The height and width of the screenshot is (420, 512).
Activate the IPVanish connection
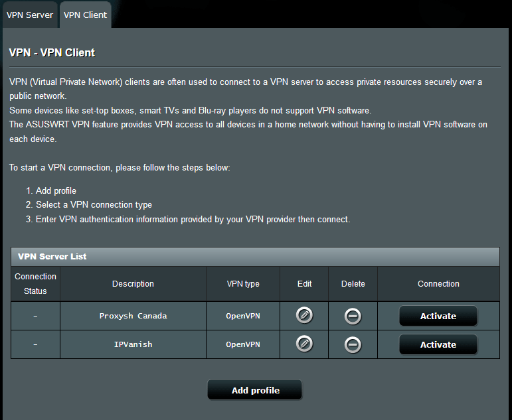pyautogui.click(x=438, y=344)
